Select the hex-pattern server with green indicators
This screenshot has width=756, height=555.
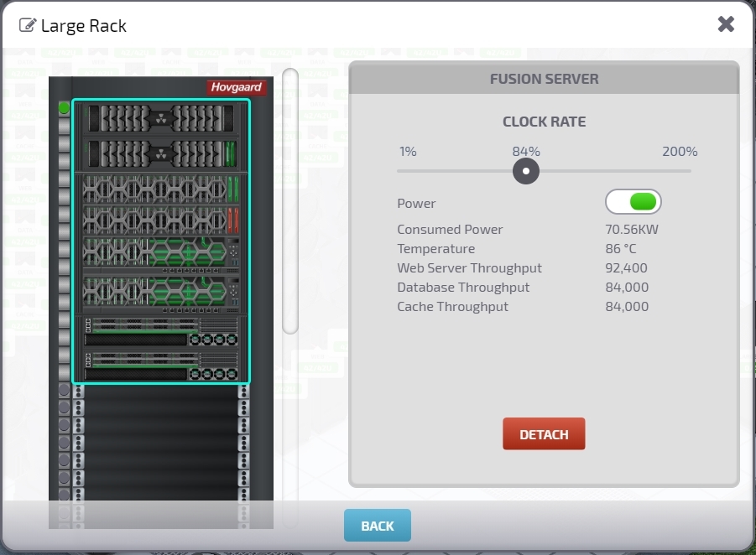[161, 189]
